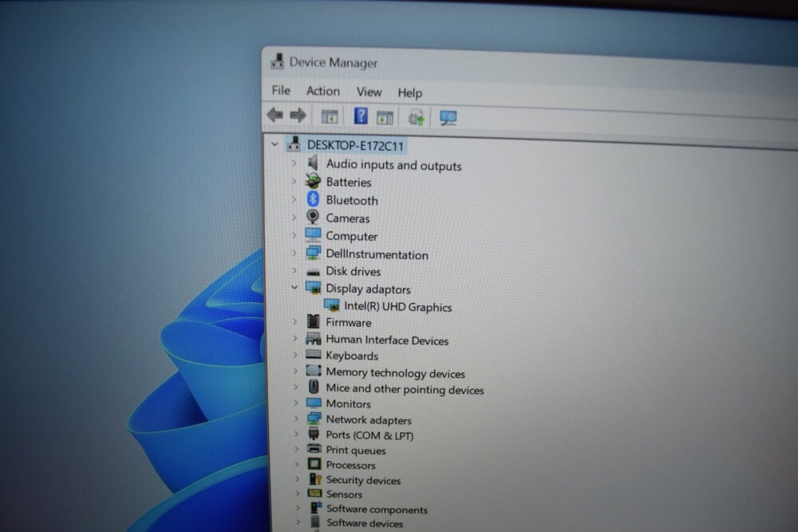
Task: Click the Back arrow toolbar icon
Action: click(275, 115)
